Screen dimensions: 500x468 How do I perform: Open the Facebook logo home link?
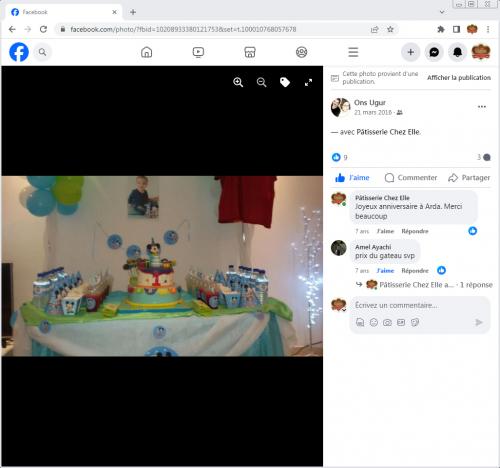[x=19, y=52]
